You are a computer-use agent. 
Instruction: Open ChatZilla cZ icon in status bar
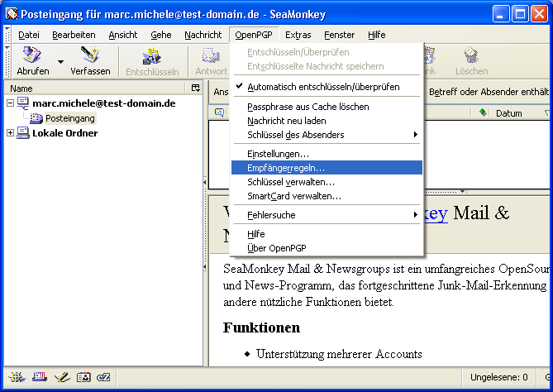103,378
